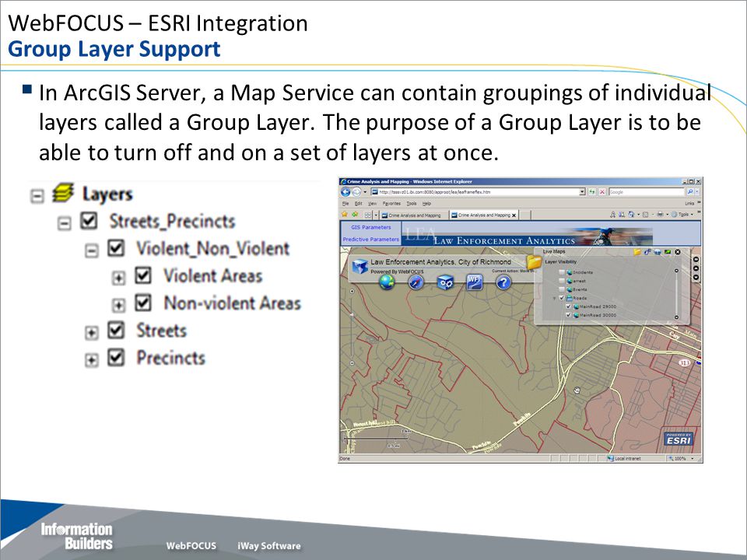Uncheck the Roads layer checkbox
Image resolution: width=747 pixels, height=560 pixels.
click(x=561, y=298)
